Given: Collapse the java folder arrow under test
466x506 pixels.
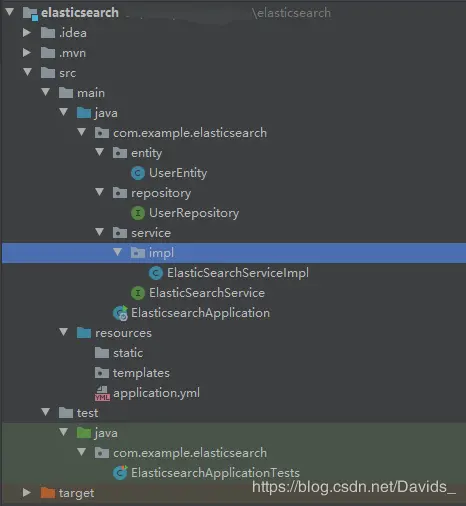Looking at the screenshot, I should pos(64,432).
